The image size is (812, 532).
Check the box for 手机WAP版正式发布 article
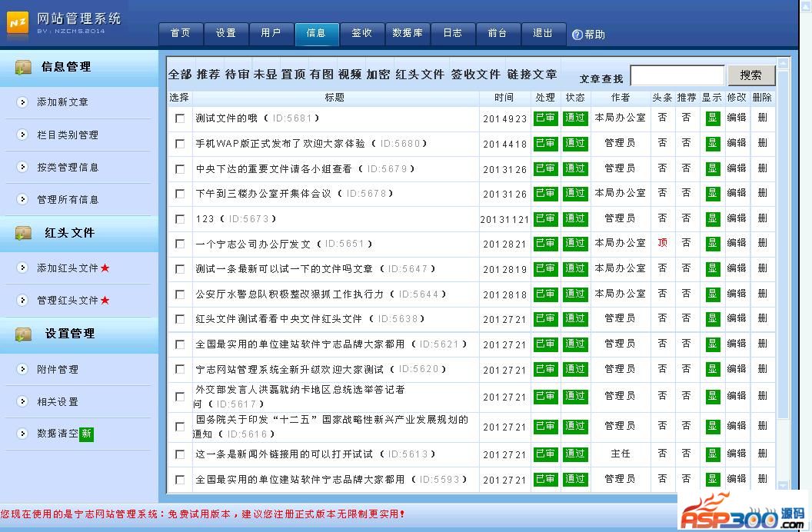[180, 144]
